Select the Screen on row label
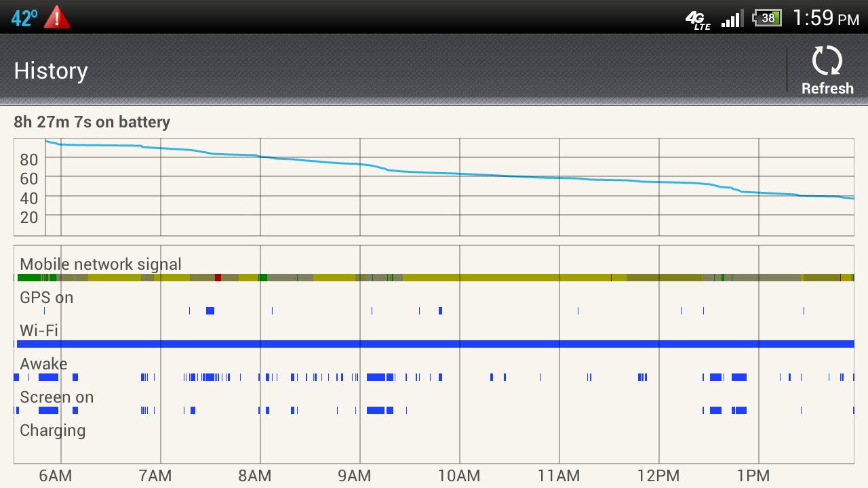This screenshot has height=488, width=868. (56, 397)
